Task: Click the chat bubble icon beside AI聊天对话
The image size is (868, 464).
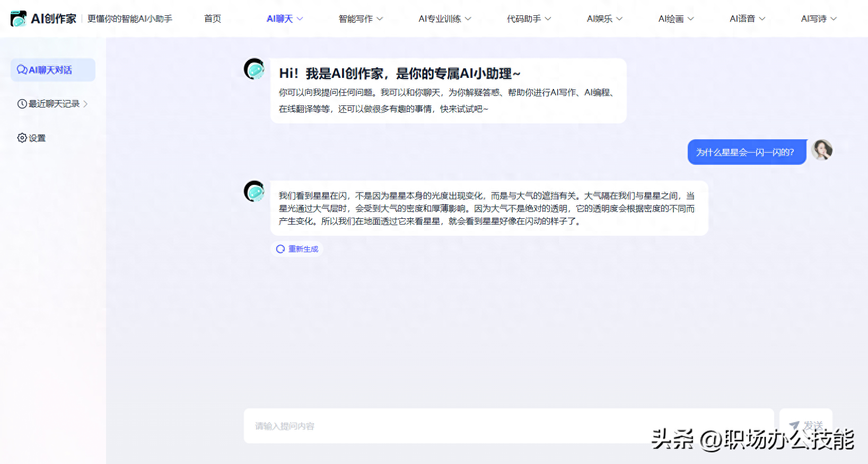Action: [x=22, y=70]
